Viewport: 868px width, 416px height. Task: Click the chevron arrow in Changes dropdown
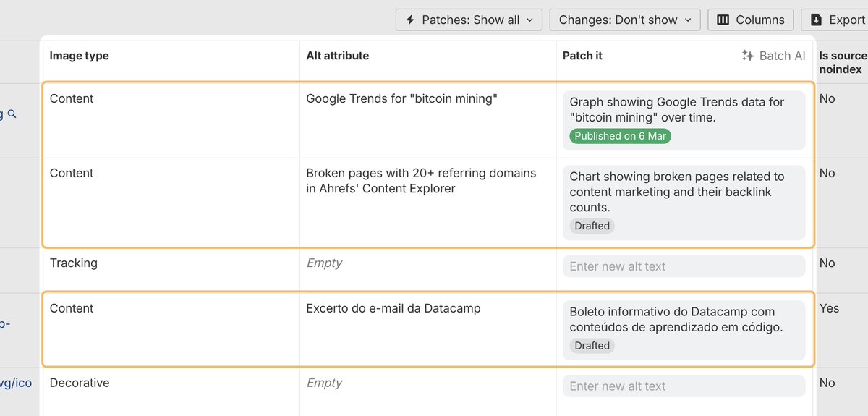[687, 20]
